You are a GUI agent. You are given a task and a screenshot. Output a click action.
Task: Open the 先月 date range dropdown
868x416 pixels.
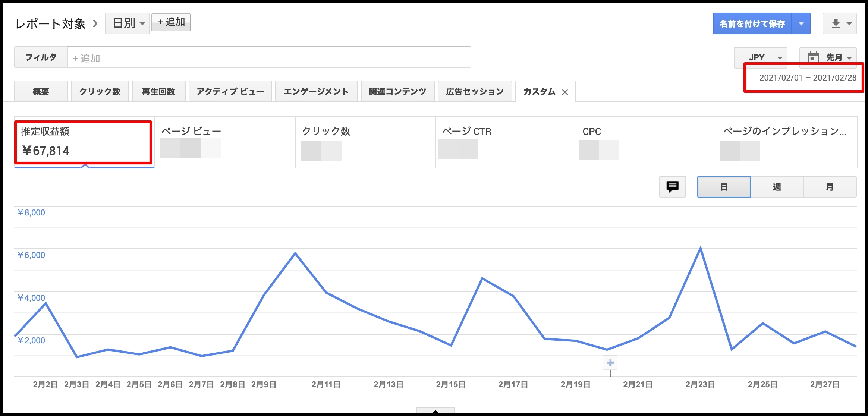(828, 57)
